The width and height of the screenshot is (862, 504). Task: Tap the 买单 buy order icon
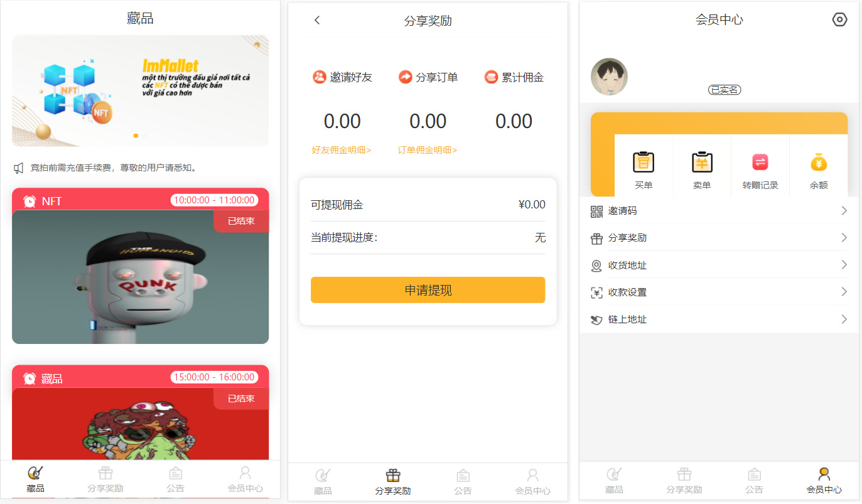644,163
